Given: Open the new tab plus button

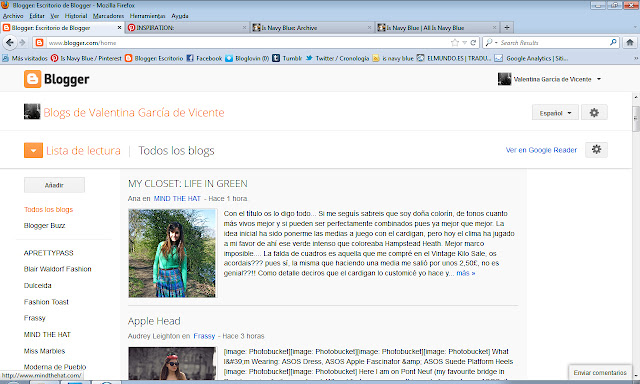Looking at the screenshot, I should point(507,27).
